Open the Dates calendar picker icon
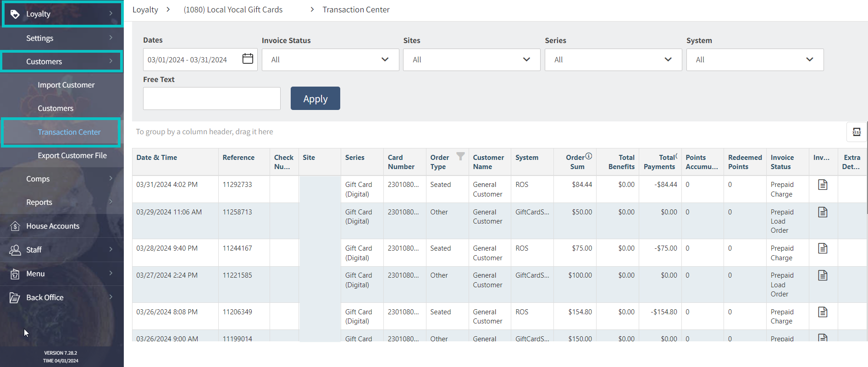Screen dimensions: 868x367 pos(248,59)
